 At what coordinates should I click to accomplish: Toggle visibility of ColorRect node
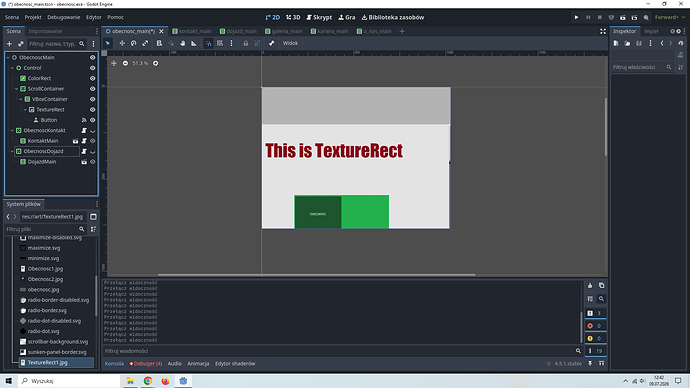click(92, 78)
